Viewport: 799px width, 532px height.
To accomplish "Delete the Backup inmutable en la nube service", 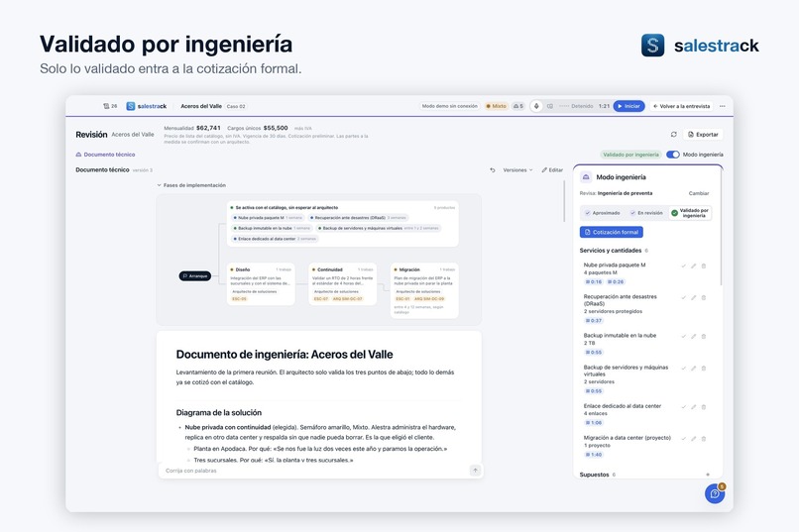I will pyautogui.click(x=704, y=337).
